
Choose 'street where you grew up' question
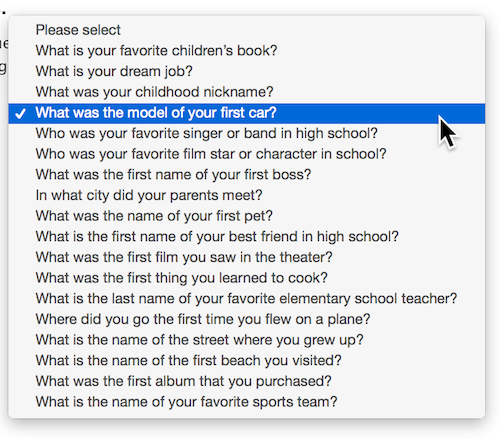pyautogui.click(x=247, y=340)
